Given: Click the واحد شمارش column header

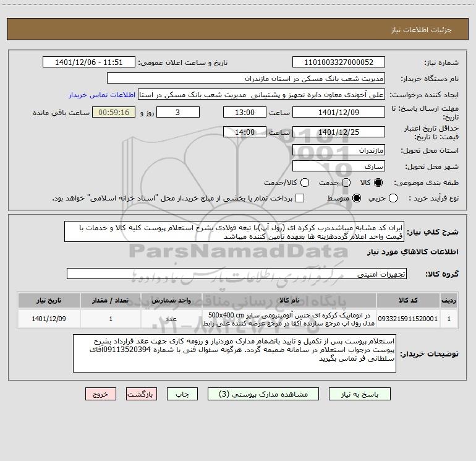Looking at the screenshot, I should [x=171, y=300].
